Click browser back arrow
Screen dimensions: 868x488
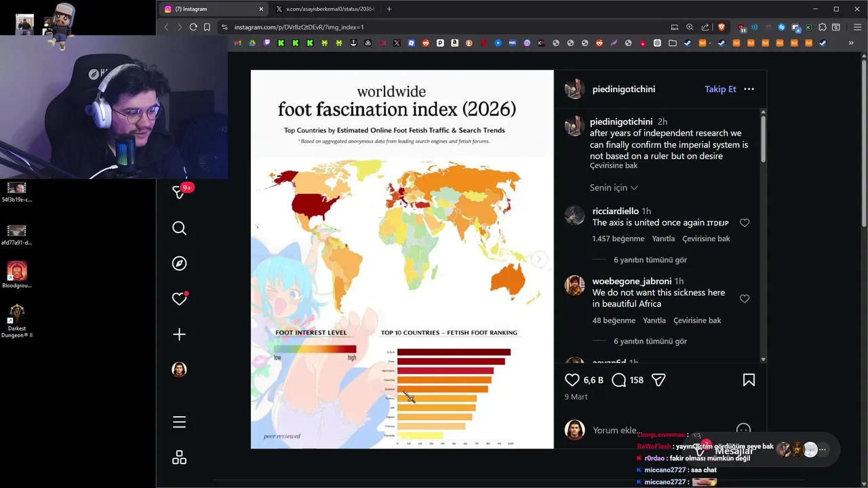click(166, 27)
